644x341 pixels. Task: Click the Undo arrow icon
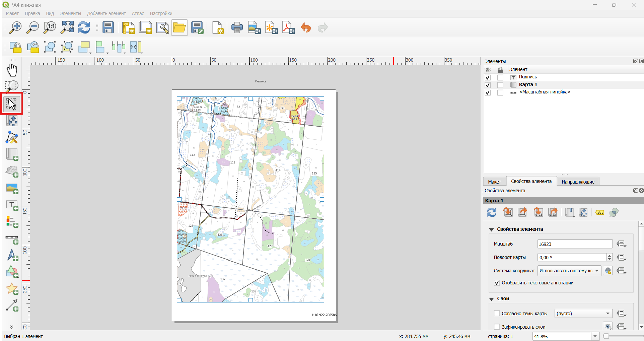coord(306,28)
